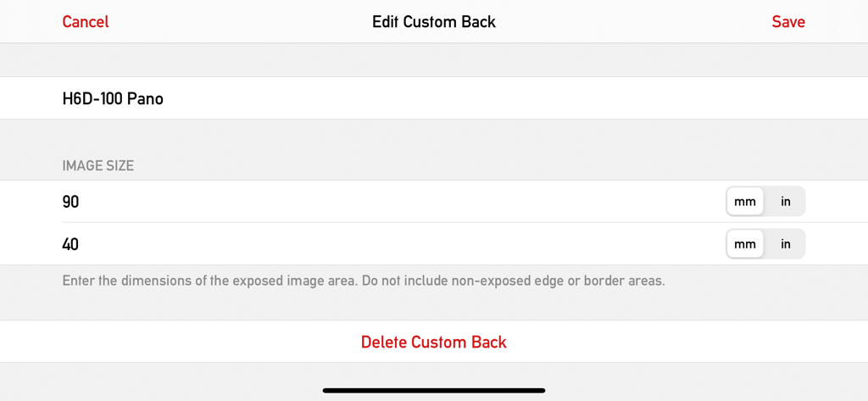Focus the 90 image size field
The width and height of the screenshot is (868, 401).
pyautogui.click(x=339, y=202)
